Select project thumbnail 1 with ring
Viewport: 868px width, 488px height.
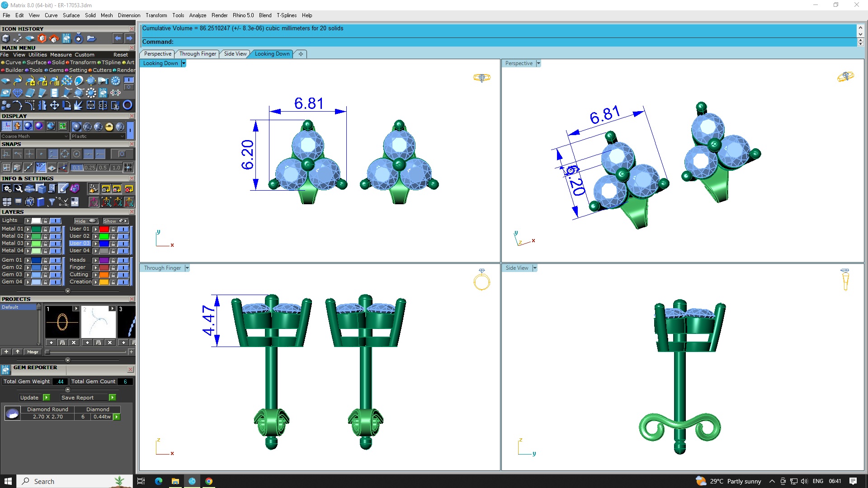coord(62,322)
